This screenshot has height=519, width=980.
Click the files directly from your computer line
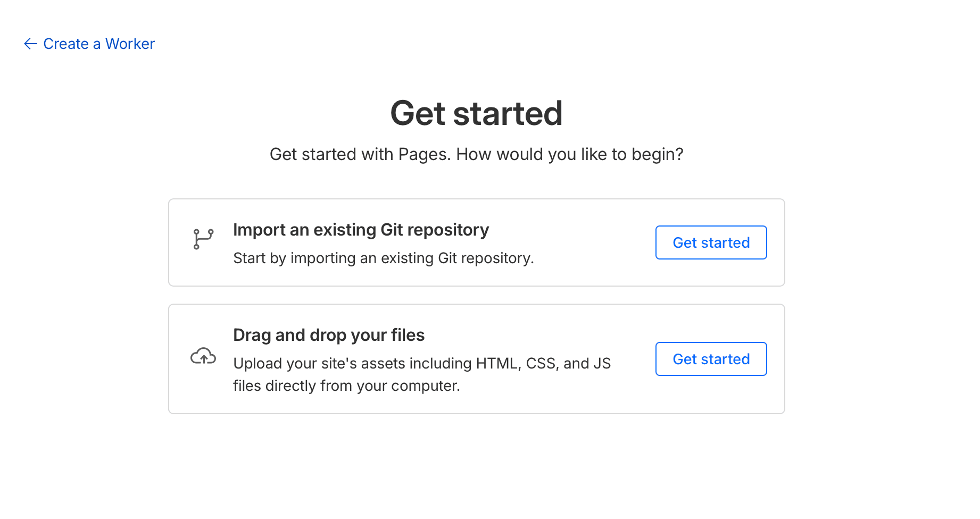point(346,386)
